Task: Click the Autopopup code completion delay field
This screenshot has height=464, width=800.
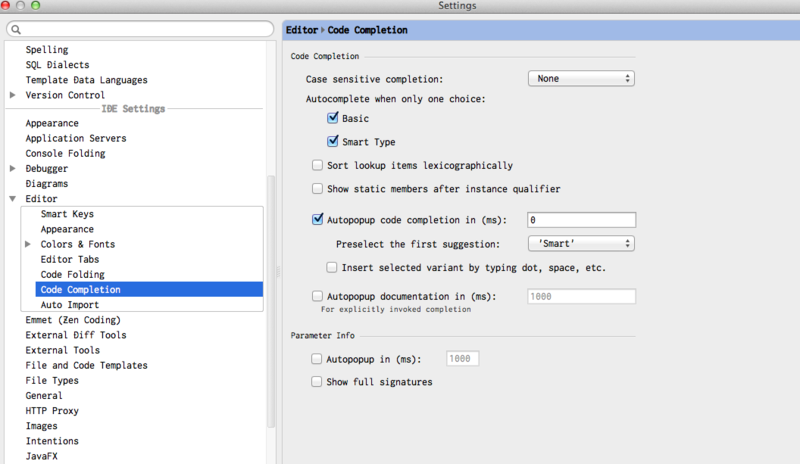Action: tap(581, 220)
